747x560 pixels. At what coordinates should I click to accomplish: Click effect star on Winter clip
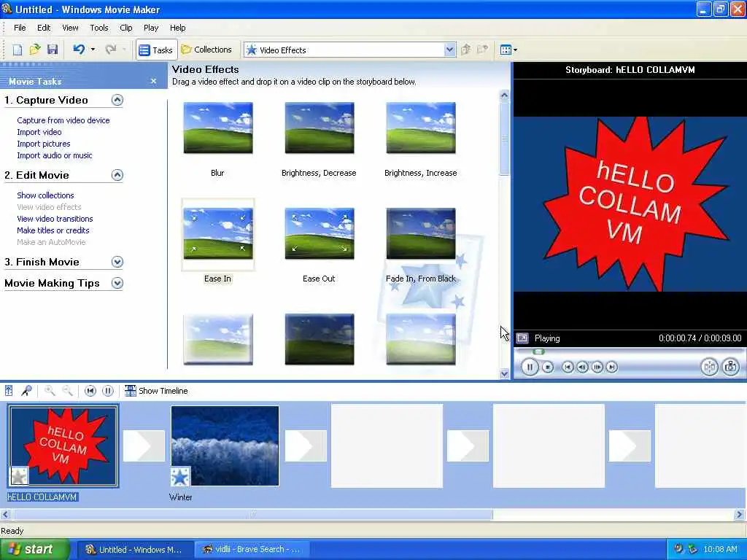(x=180, y=476)
